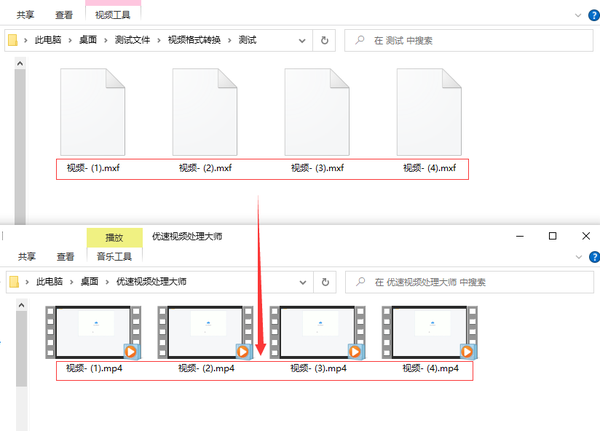Click 桌面 breadcrumb in 测试 window
Screen dimensions: 600x431
88,40
